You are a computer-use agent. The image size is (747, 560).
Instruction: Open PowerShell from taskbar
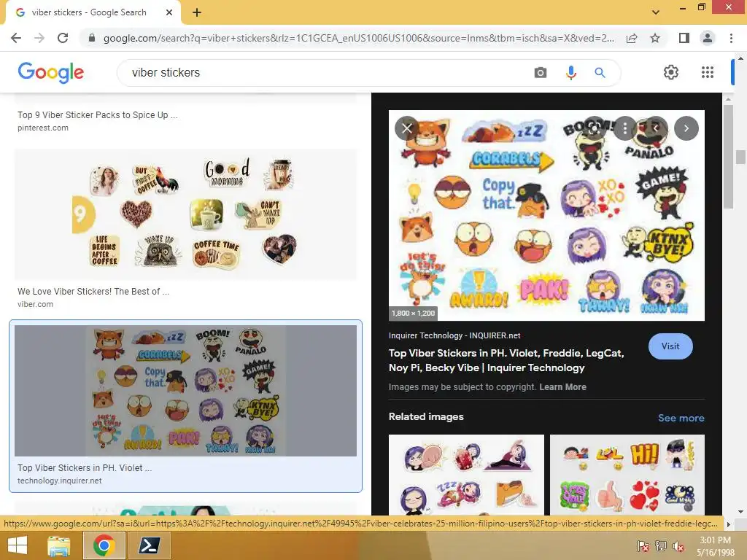point(149,545)
